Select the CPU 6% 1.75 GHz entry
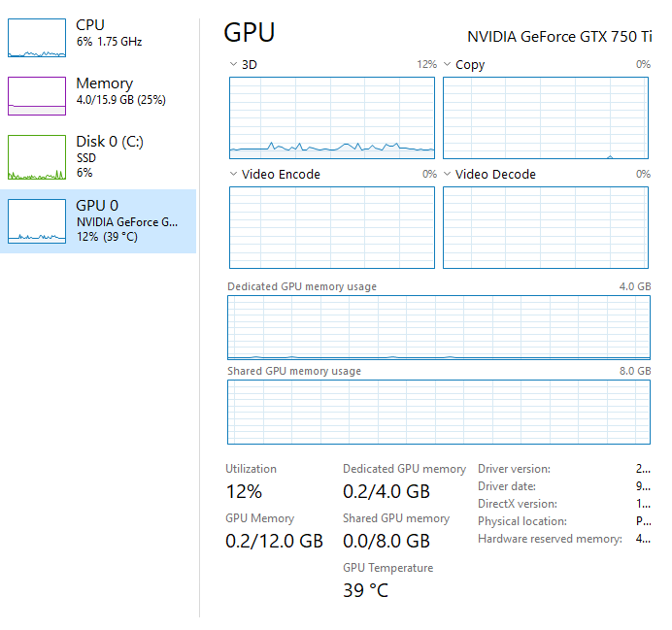Image resolution: width=672 pixels, height=630 pixels. pos(110,33)
